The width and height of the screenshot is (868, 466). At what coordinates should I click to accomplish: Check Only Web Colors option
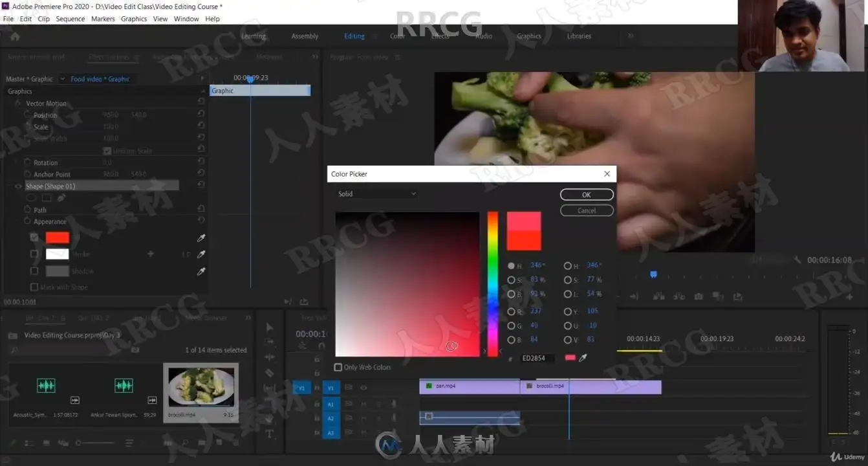pyautogui.click(x=338, y=367)
